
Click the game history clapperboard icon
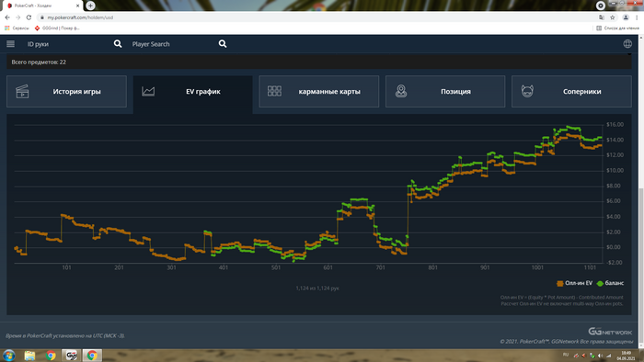[22, 92]
